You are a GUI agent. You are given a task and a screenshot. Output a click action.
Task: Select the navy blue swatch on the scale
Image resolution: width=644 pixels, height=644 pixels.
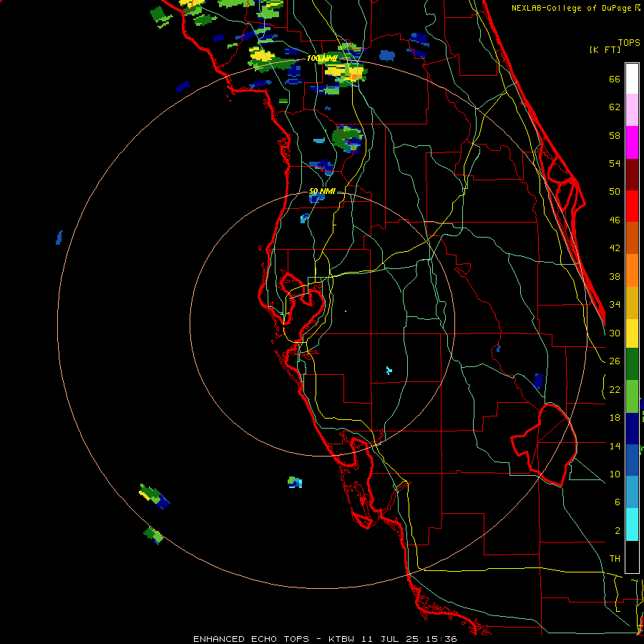click(632, 429)
